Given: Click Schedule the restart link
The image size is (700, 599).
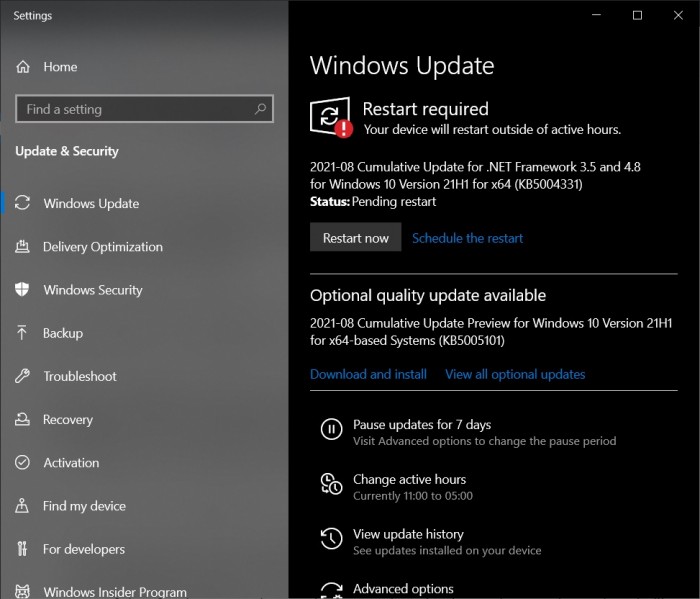Looking at the screenshot, I should pos(467,238).
